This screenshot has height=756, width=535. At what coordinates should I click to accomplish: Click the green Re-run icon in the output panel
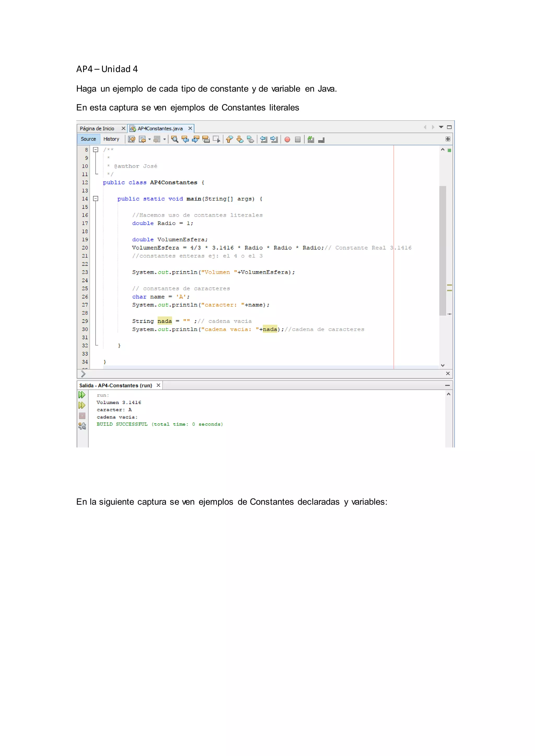point(82,395)
